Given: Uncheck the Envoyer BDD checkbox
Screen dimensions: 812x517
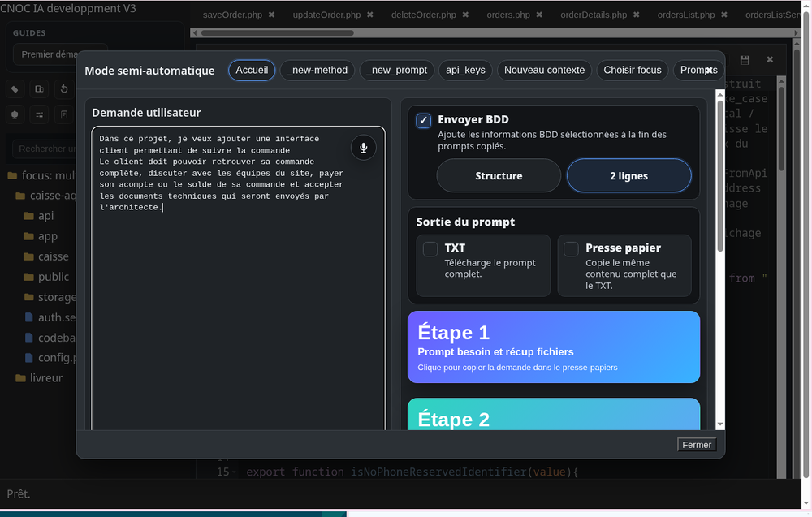Looking at the screenshot, I should [424, 121].
